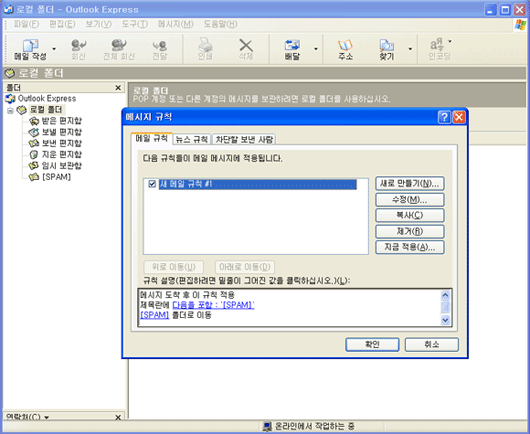Click the 새로 만들기(N)... button
Viewport: 530px width, 434px height.
coord(410,184)
